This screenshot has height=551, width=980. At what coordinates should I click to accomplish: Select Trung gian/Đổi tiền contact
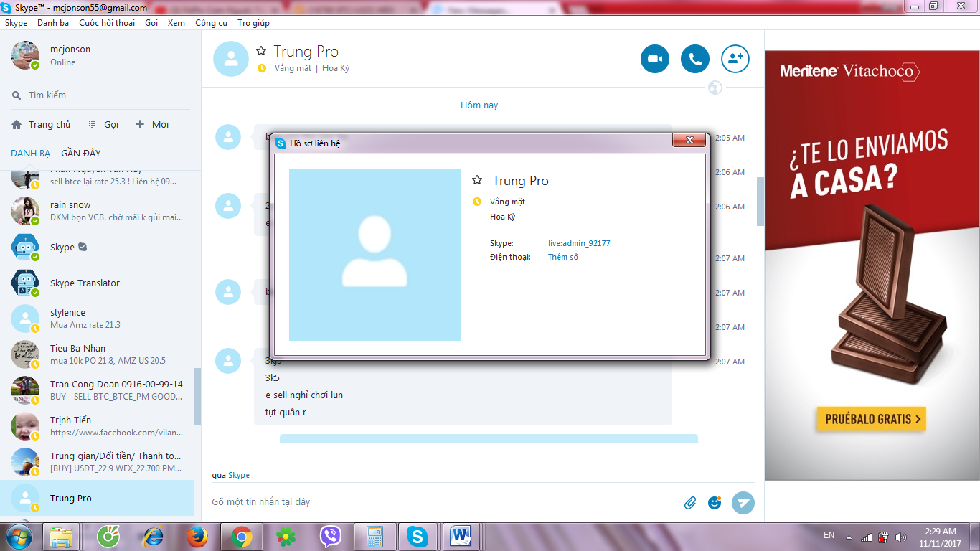click(97, 462)
